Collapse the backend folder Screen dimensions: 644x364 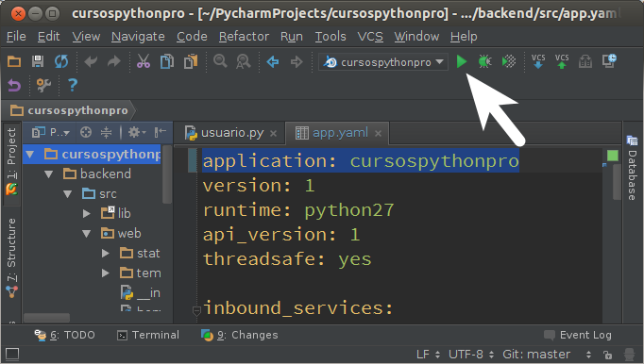coord(48,174)
